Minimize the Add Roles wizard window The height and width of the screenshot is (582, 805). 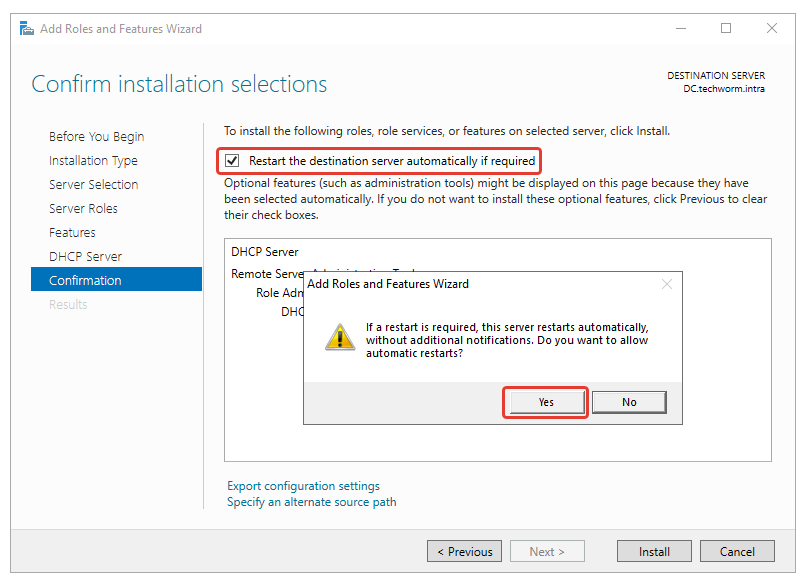coord(680,29)
